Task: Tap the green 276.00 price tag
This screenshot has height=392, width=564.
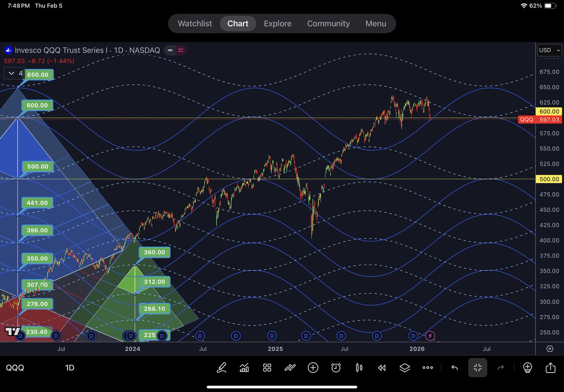Action: click(38, 304)
